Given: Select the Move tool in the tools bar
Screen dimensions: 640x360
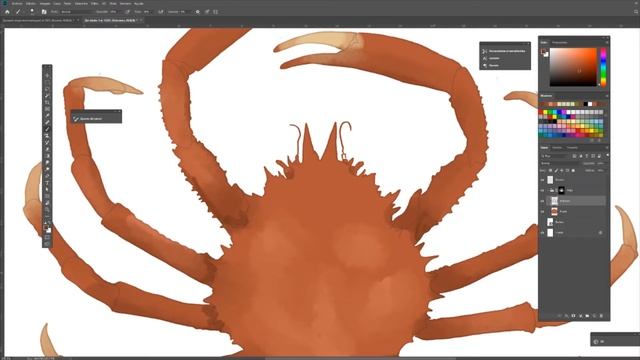Looking at the screenshot, I should click(47, 75).
